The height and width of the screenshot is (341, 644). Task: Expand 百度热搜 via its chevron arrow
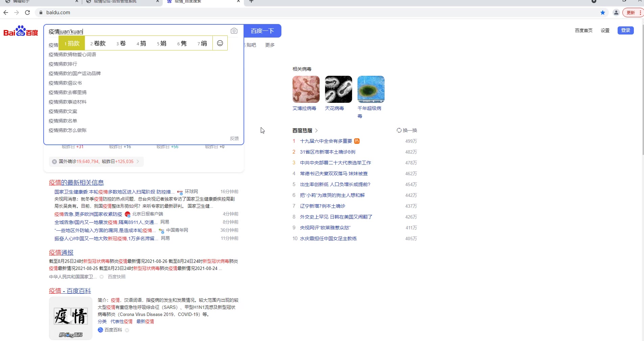pyautogui.click(x=317, y=131)
